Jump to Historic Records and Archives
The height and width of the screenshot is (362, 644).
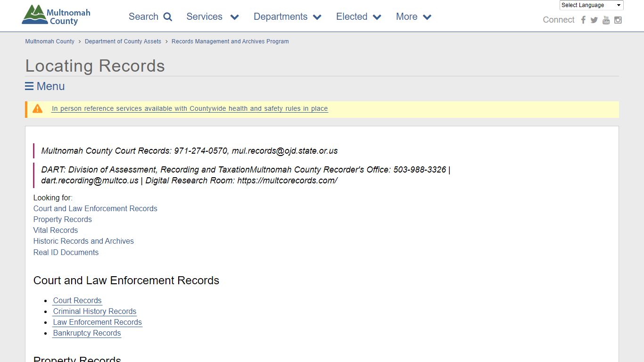tap(83, 241)
